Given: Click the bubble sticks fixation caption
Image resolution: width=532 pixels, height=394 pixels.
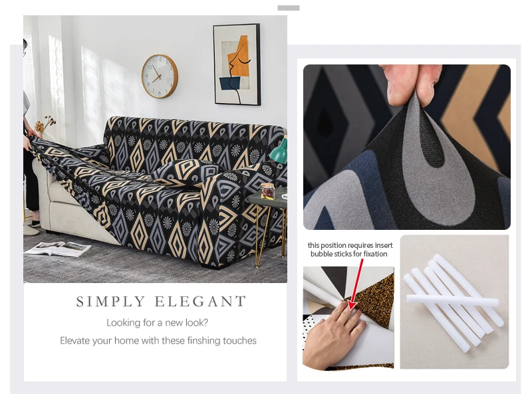Looking at the screenshot, I should point(350,250).
